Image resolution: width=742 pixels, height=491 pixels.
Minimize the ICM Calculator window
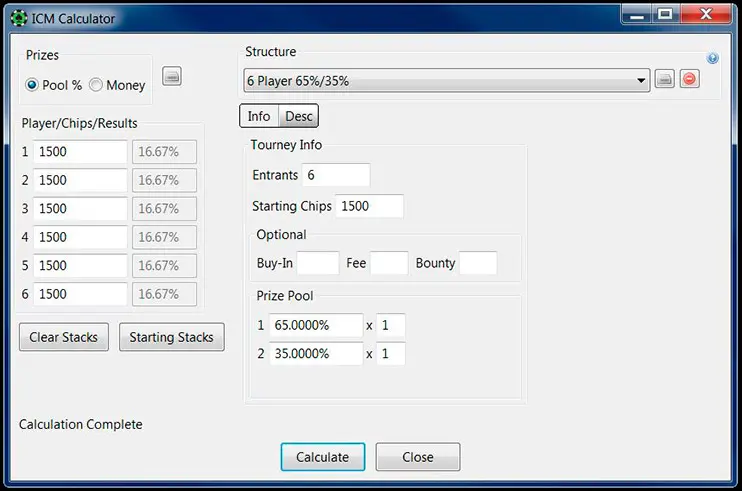(x=637, y=14)
